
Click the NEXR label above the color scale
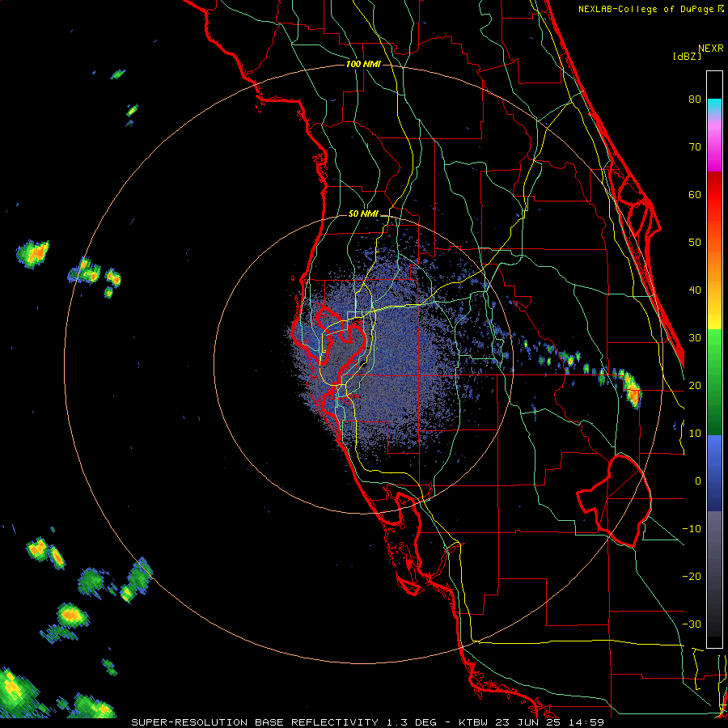pos(710,49)
